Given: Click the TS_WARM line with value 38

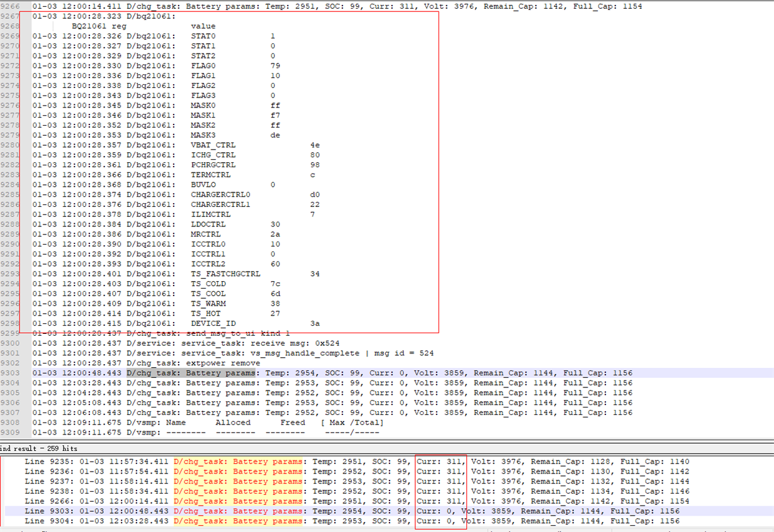Looking at the screenshot, I should click(156, 304).
